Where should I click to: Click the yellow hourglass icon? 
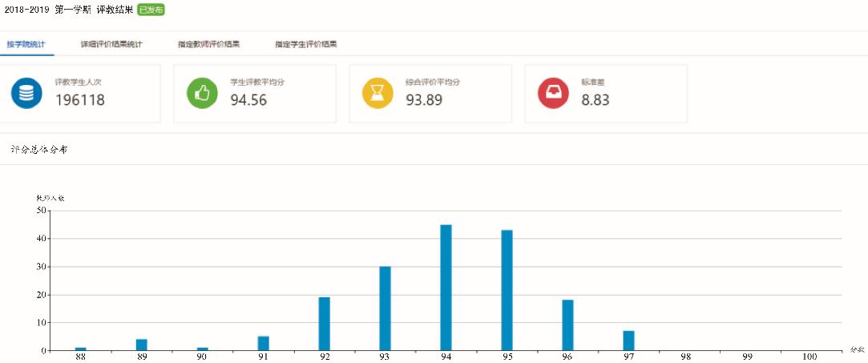pos(377,94)
